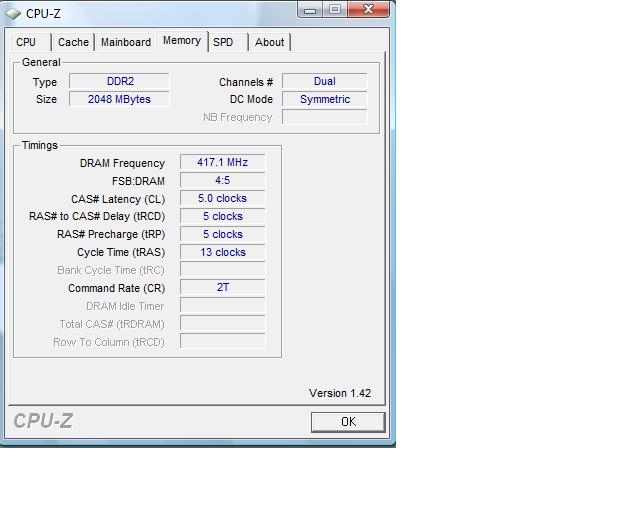Click the empty Row To Column field
640x512 pixels.
click(222, 341)
